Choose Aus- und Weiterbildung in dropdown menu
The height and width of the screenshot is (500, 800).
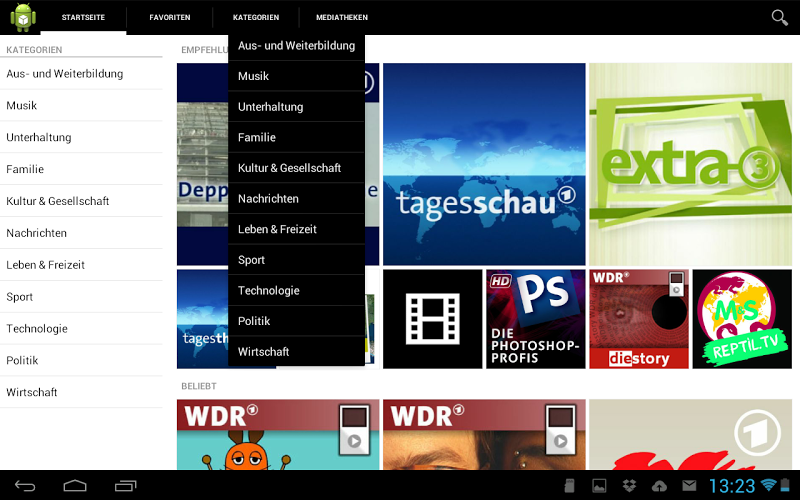click(296, 45)
